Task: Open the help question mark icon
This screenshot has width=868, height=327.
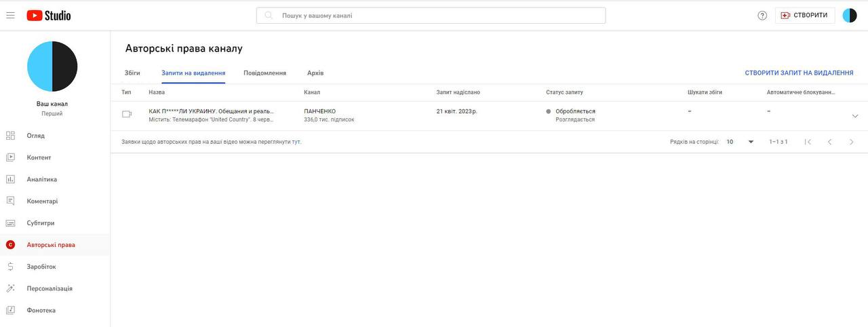Action: [x=762, y=16]
